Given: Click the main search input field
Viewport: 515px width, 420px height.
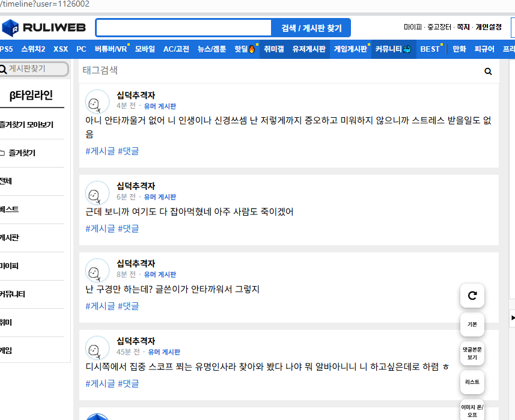Looking at the screenshot, I should pos(184,28).
